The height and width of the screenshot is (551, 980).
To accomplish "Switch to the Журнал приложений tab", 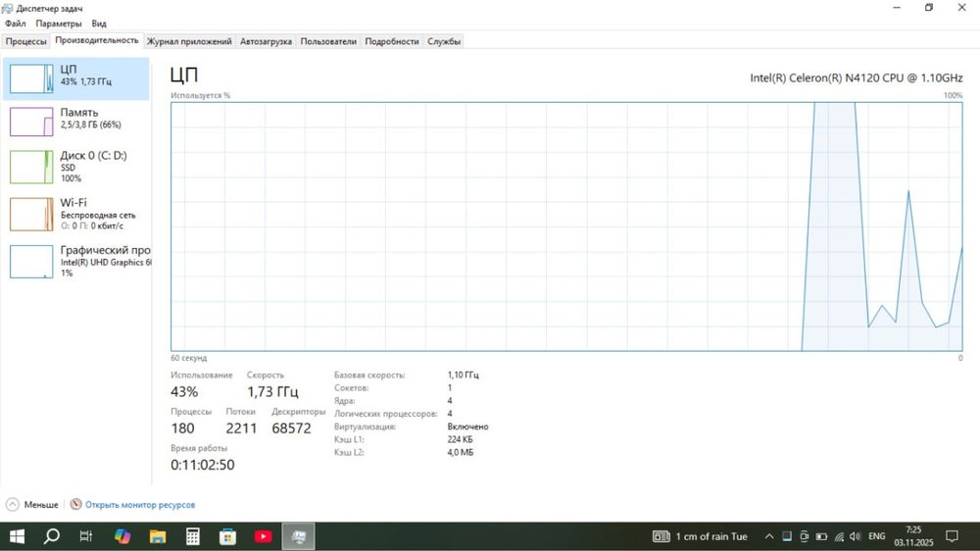I will pyautogui.click(x=189, y=41).
